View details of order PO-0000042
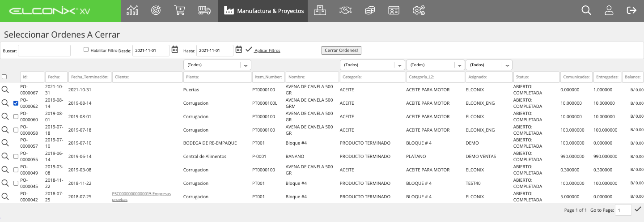The image size is (644, 222). point(5,196)
